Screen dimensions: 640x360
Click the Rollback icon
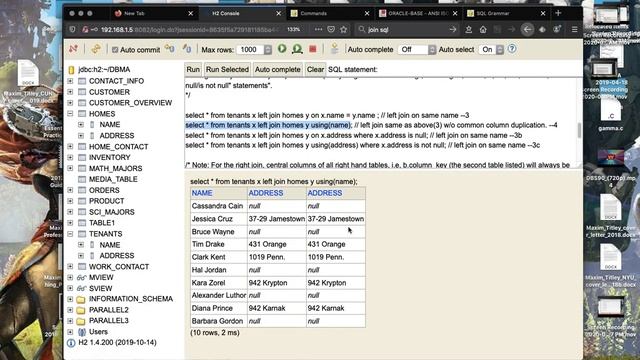click(169, 49)
